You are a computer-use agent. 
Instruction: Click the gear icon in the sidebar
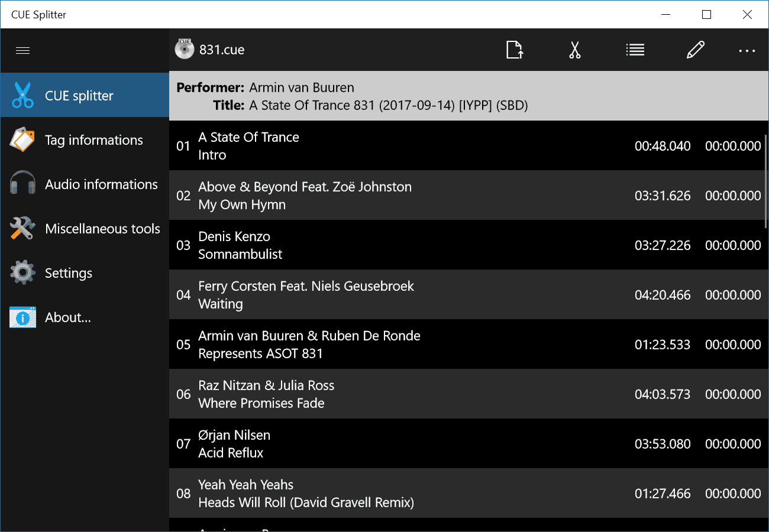click(x=22, y=273)
